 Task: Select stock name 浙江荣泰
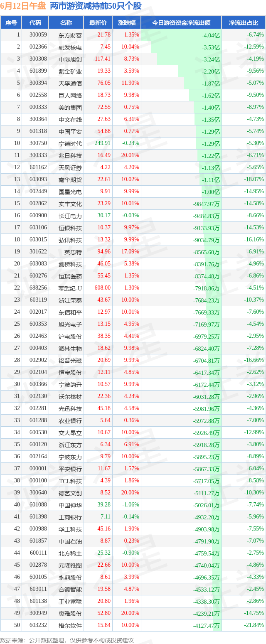pyautogui.click(x=70, y=300)
